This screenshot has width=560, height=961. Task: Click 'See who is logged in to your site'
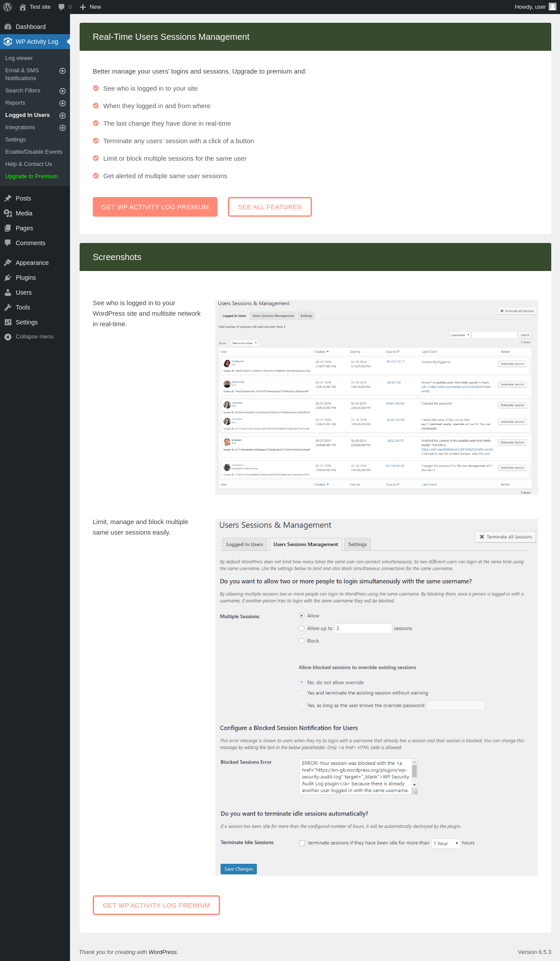tap(150, 88)
